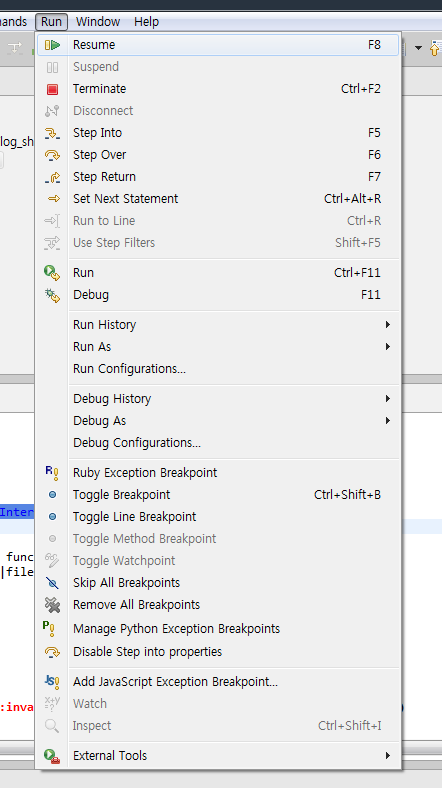Click the Debug bug icon
The height and width of the screenshot is (788, 442).
click(52, 295)
